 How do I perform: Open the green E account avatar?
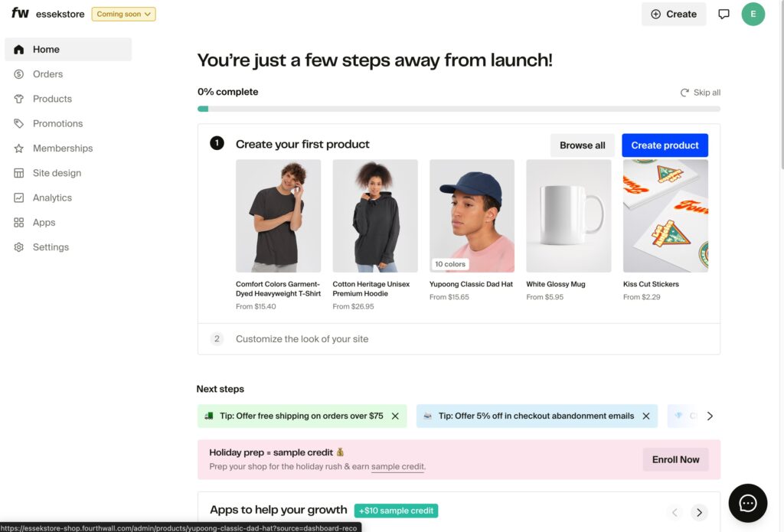tap(753, 14)
